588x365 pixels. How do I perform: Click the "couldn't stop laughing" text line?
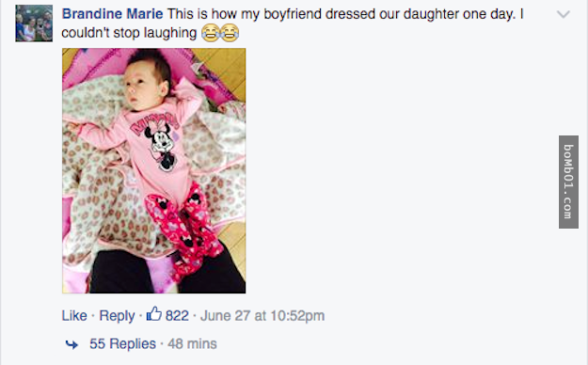[x=129, y=33]
